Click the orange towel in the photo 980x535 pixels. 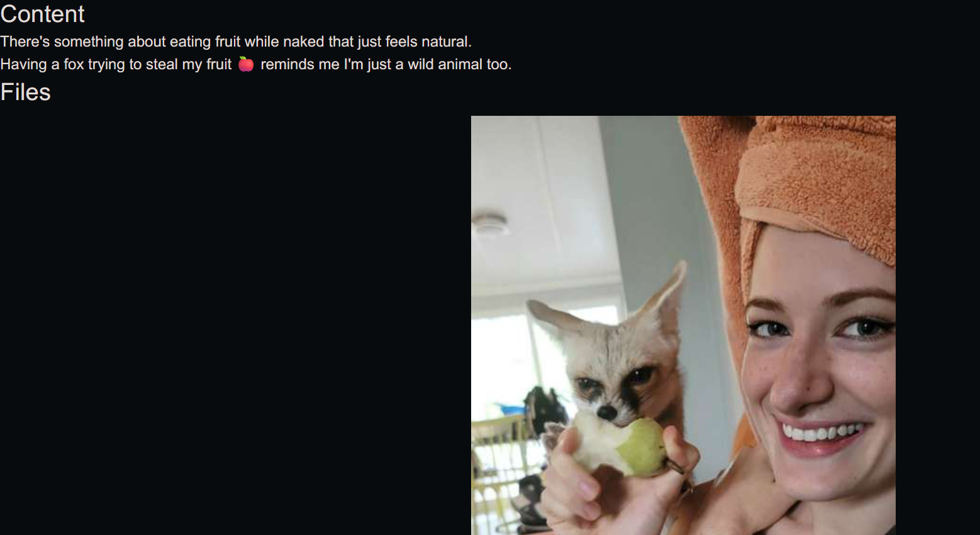811,183
